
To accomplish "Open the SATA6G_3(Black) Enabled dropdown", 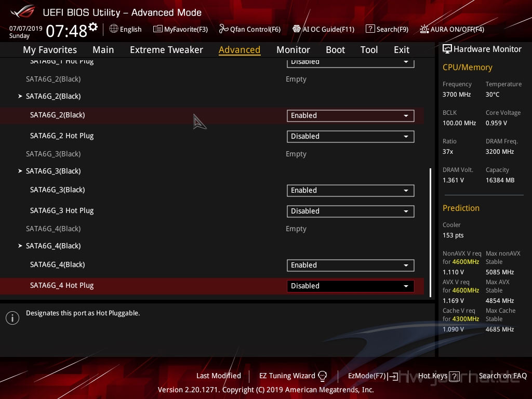I will (x=351, y=190).
